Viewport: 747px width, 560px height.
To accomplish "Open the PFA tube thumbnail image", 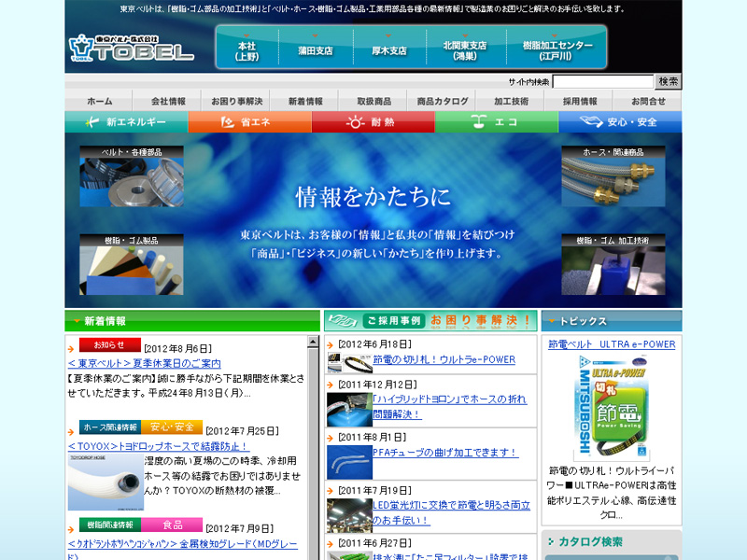I will pos(349,462).
